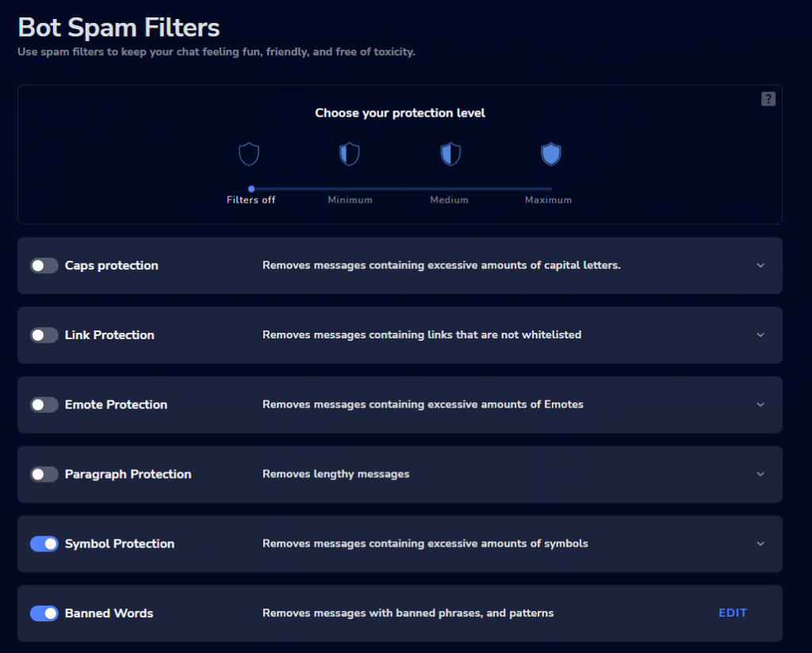
Task: Click the Banned Words label
Action: point(109,613)
